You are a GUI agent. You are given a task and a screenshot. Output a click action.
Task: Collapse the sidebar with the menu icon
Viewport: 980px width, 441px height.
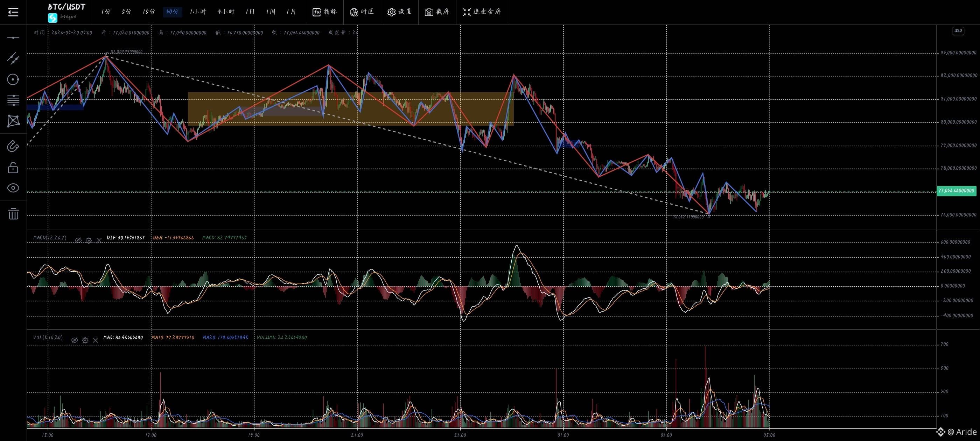[13, 12]
